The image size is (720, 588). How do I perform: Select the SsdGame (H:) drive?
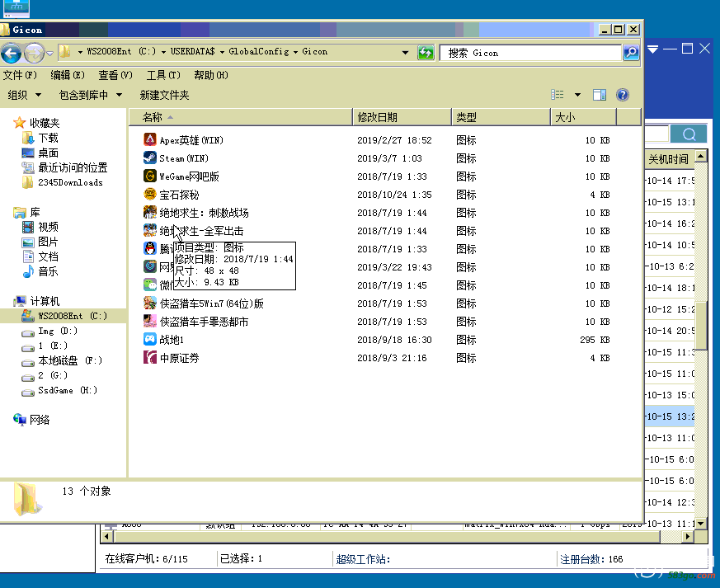pyautogui.click(x=59, y=390)
